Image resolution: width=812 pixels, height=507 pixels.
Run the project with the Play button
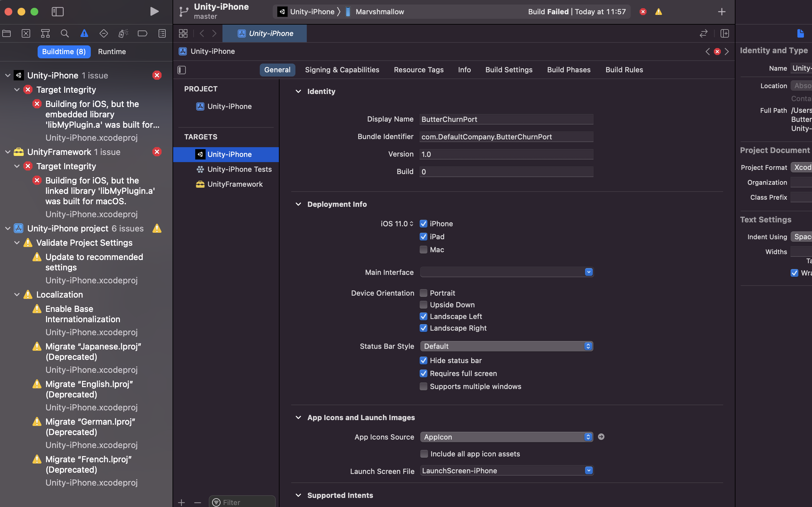154,11
